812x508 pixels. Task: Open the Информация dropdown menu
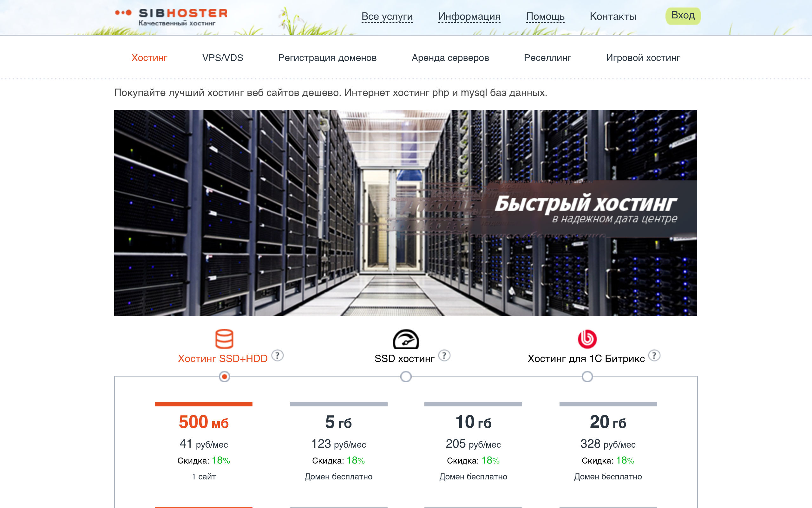[x=469, y=16]
